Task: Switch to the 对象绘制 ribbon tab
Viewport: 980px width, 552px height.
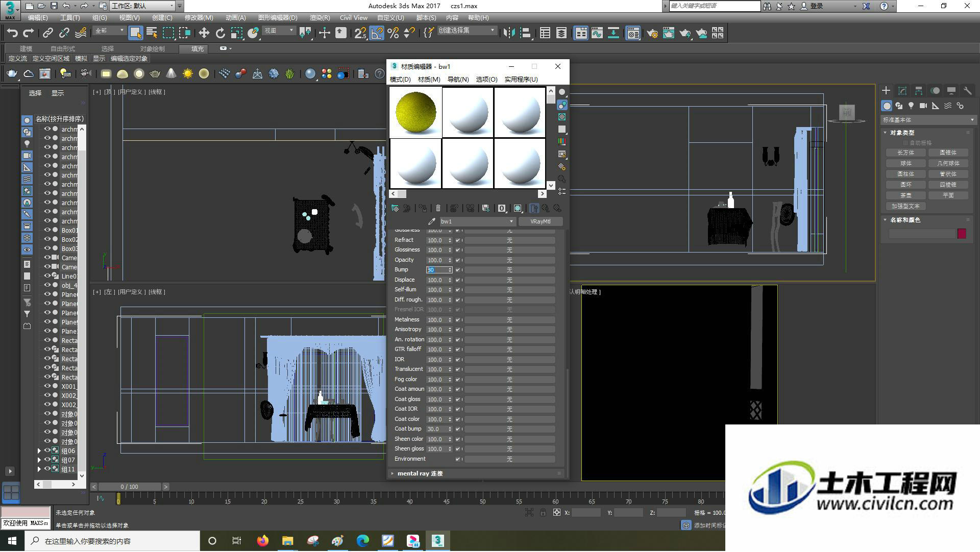Action: point(152,49)
